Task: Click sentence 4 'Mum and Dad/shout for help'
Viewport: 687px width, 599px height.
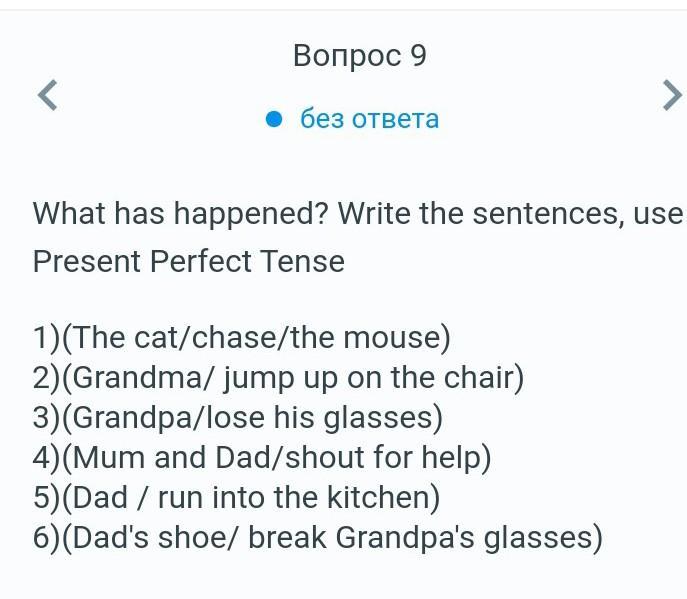Action: 262,457
